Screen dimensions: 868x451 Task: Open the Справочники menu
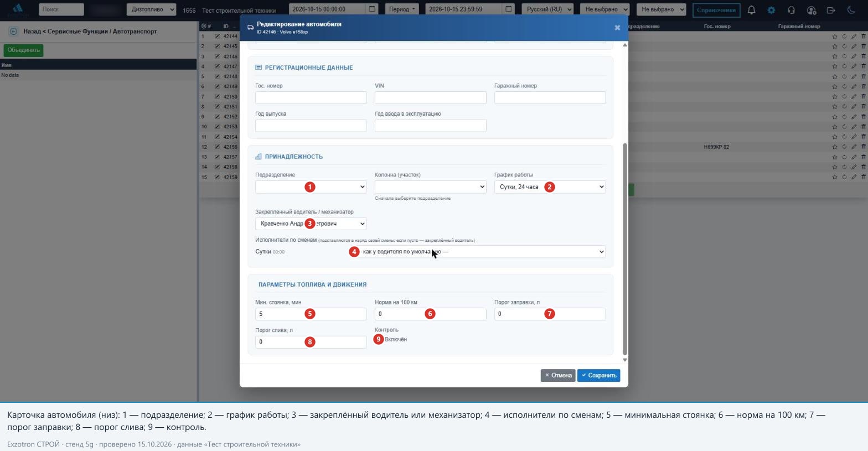(716, 9)
